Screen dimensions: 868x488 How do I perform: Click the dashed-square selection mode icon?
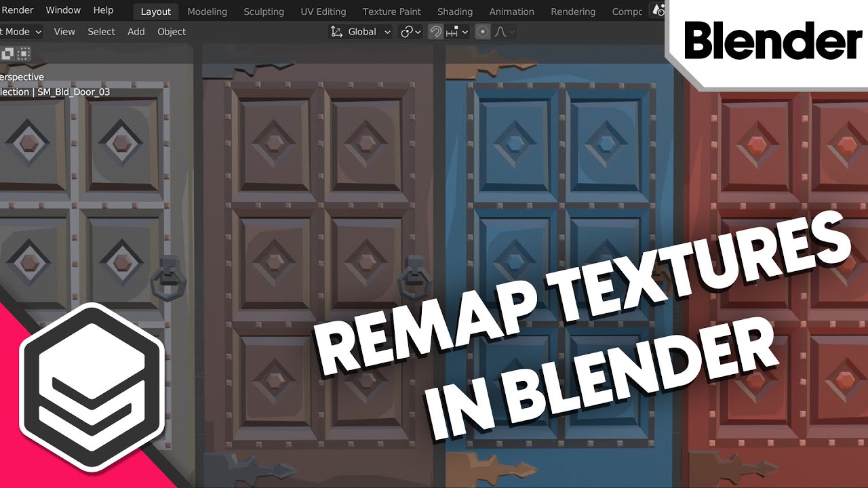point(24,54)
